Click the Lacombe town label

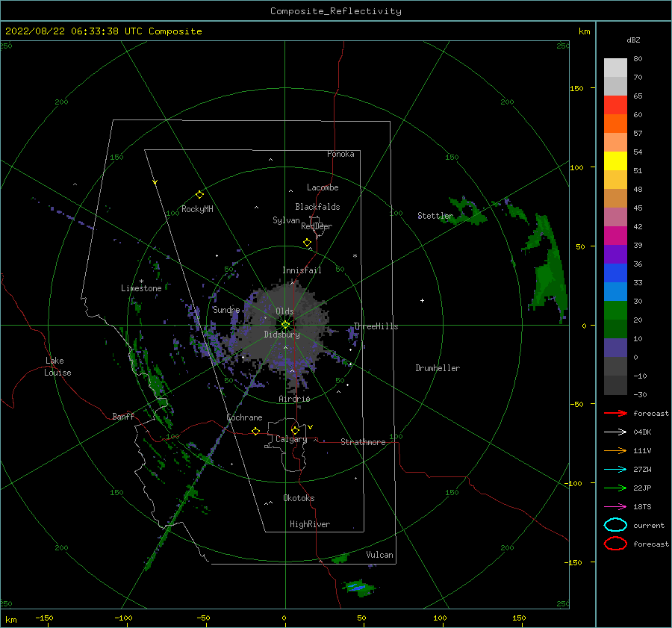(x=323, y=187)
